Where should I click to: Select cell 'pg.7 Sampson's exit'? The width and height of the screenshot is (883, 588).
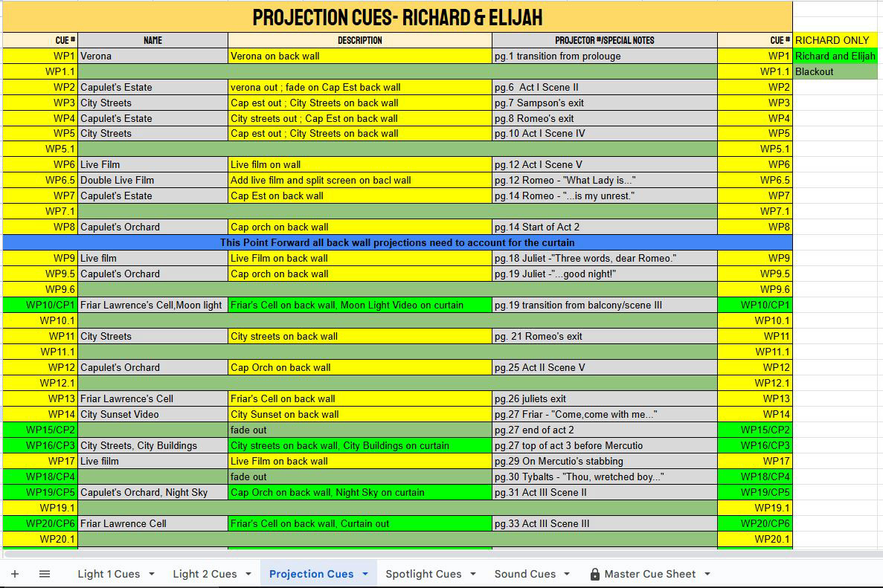pyautogui.click(x=605, y=103)
